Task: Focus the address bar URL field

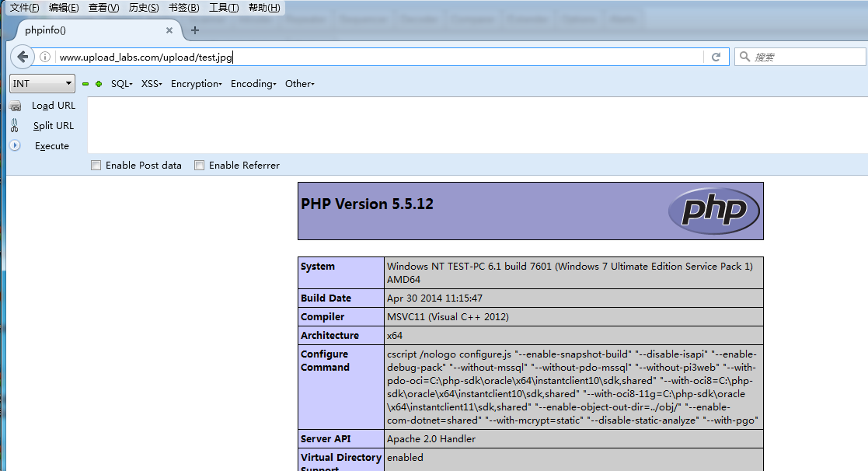Action: pyautogui.click(x=380, y=57)
